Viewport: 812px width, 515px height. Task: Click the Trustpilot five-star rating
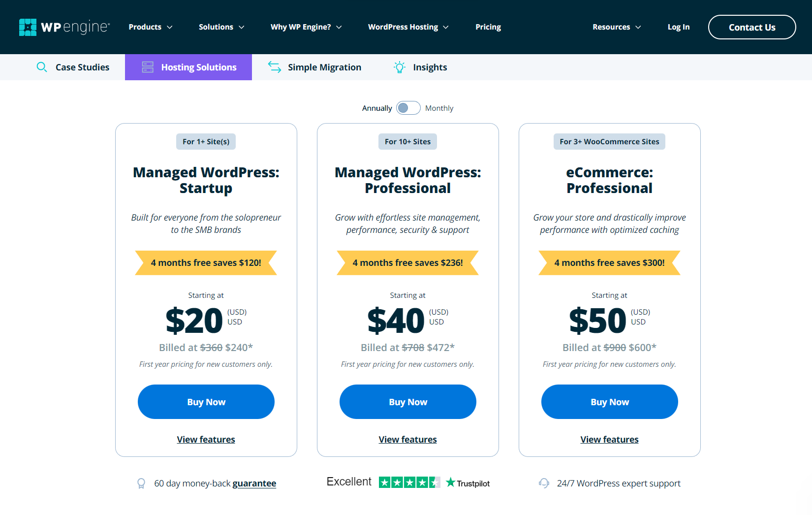(x=409, y=483)
